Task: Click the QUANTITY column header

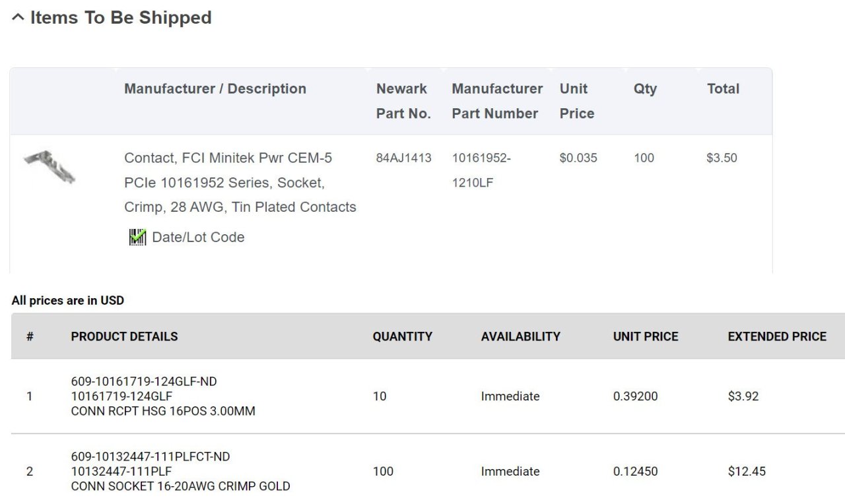Action: [402, 336]
